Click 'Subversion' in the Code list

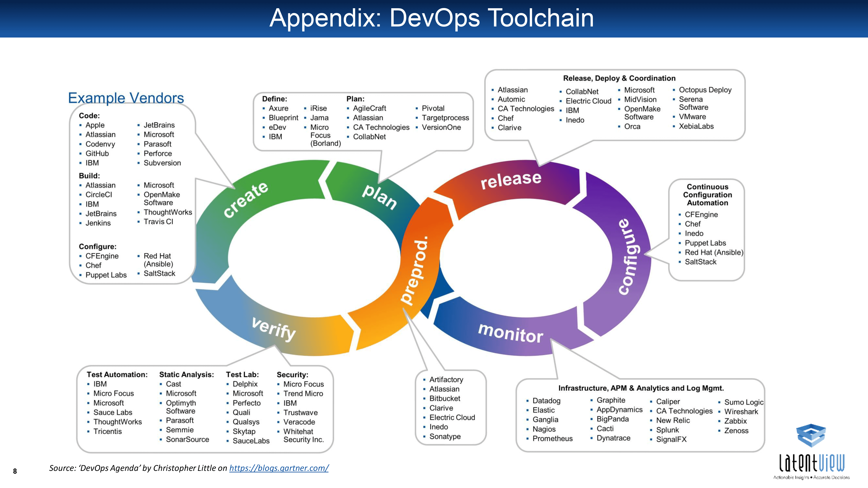pos(162,163)
